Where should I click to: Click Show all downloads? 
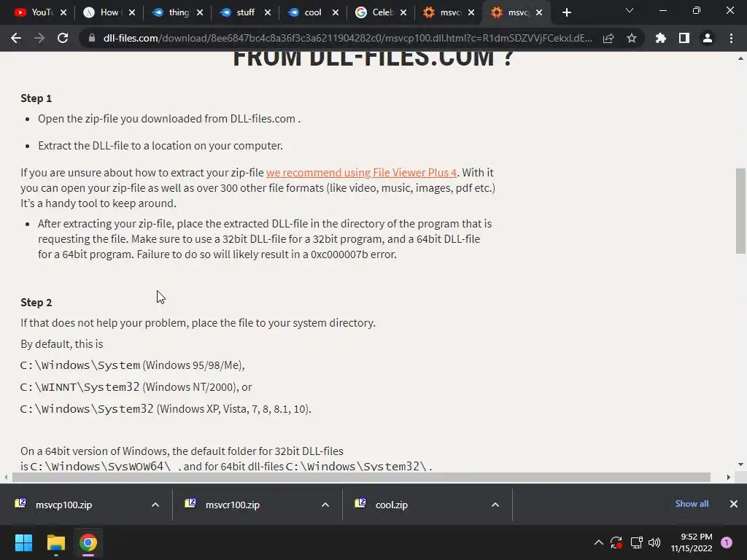pos(692,504)
